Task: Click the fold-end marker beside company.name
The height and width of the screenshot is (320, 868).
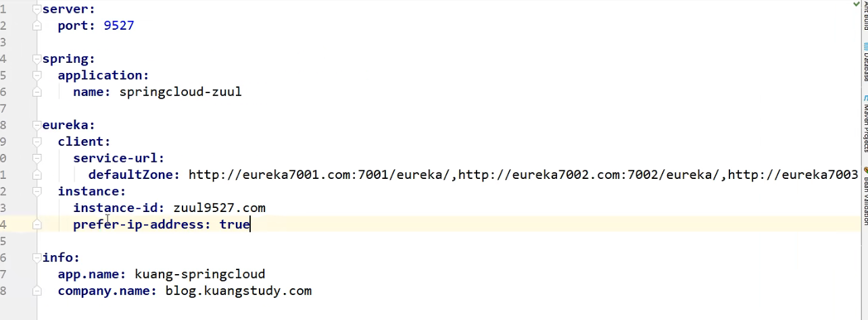Action: pos(37,291)
